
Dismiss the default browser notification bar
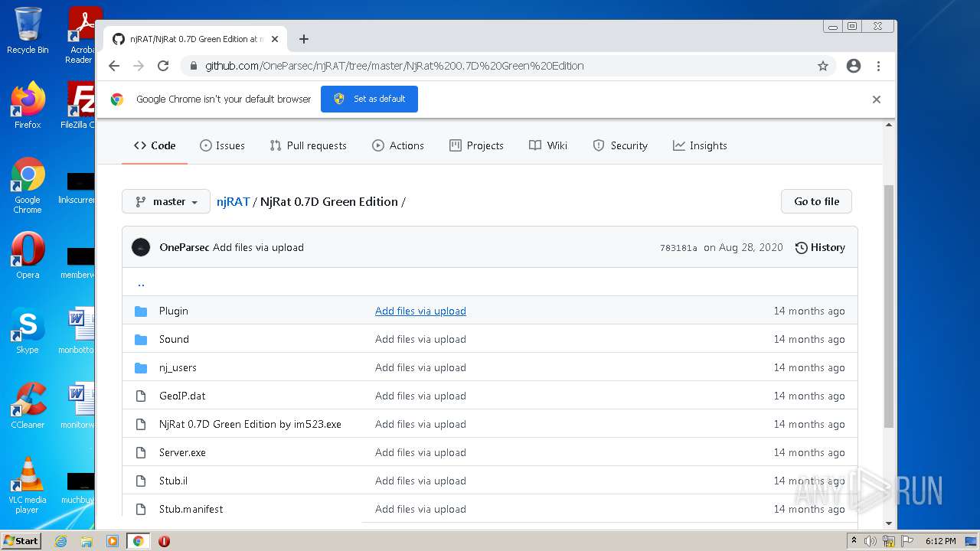coord(877,99)
